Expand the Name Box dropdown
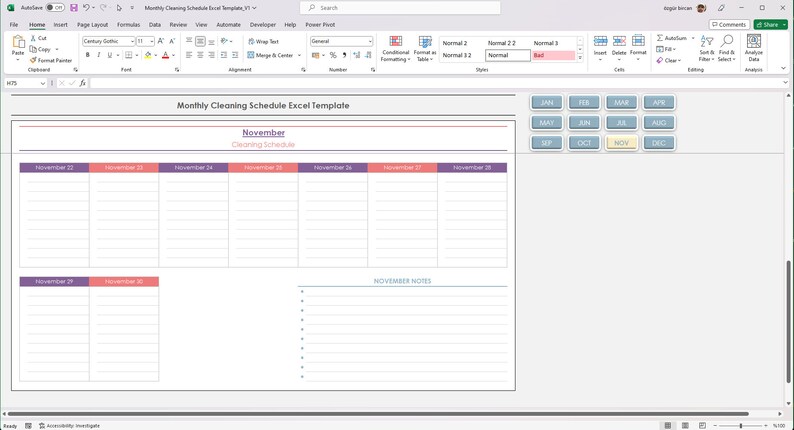This screenshot has width=794, height=430. pos(42,83)
